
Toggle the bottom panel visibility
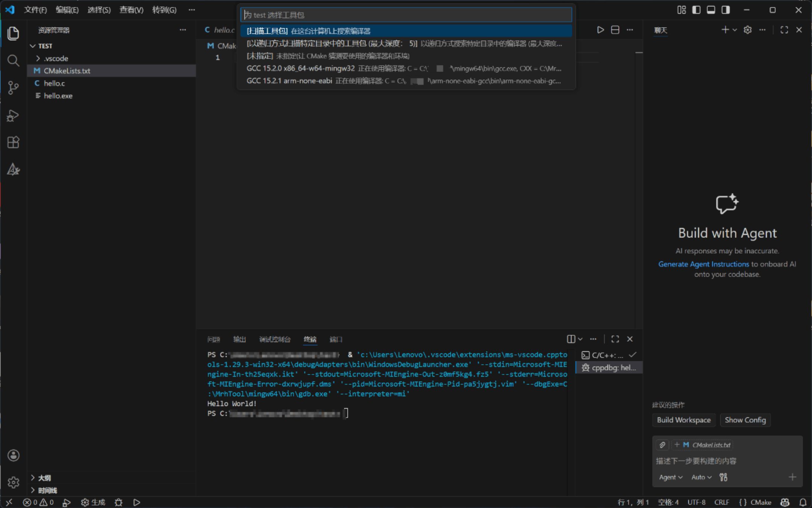710,10
